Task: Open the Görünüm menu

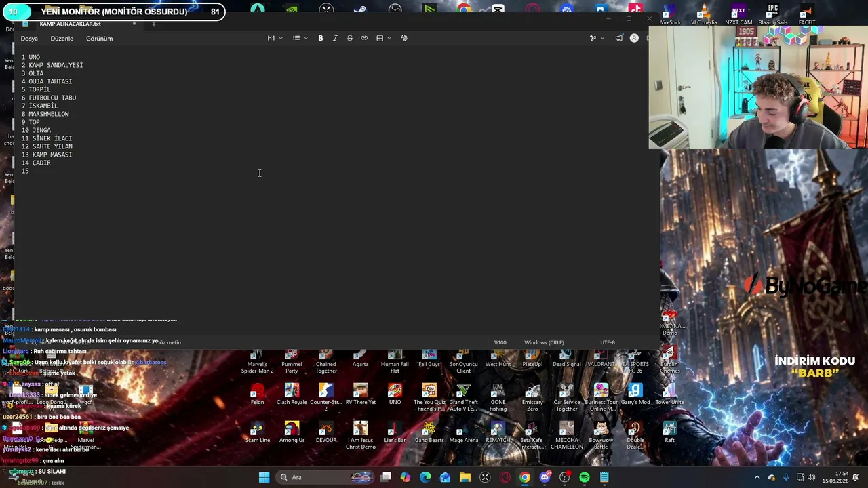Action: click(99, 39)
